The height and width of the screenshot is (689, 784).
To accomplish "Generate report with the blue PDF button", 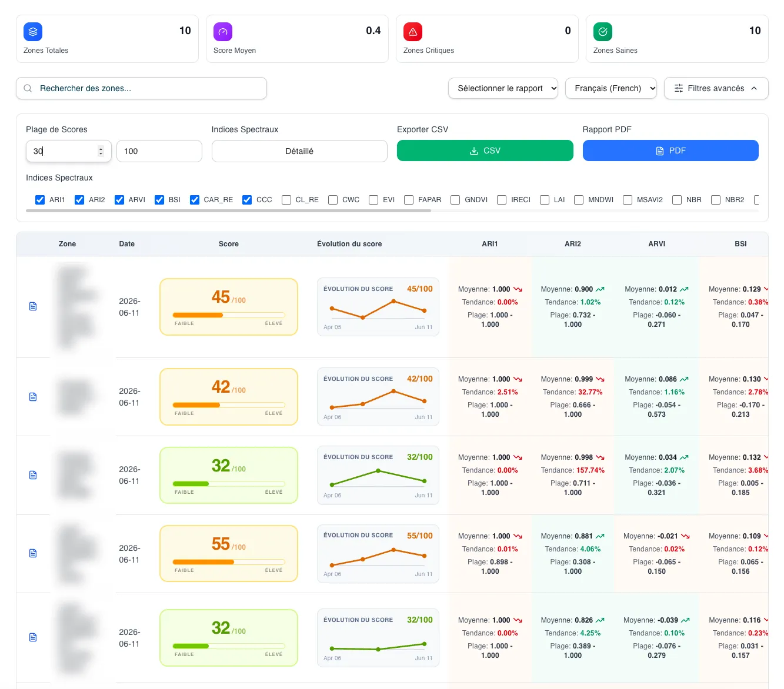I will point(670,150).
